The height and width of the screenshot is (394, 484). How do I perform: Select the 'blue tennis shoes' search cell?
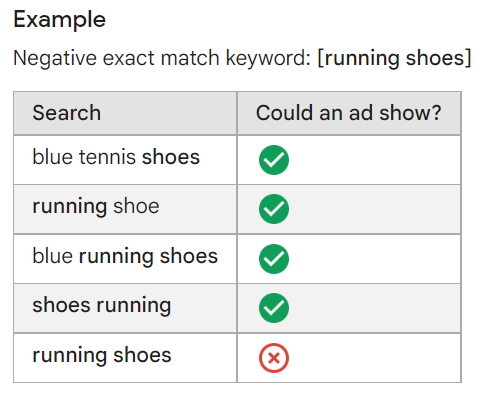(x=125, y=160)
